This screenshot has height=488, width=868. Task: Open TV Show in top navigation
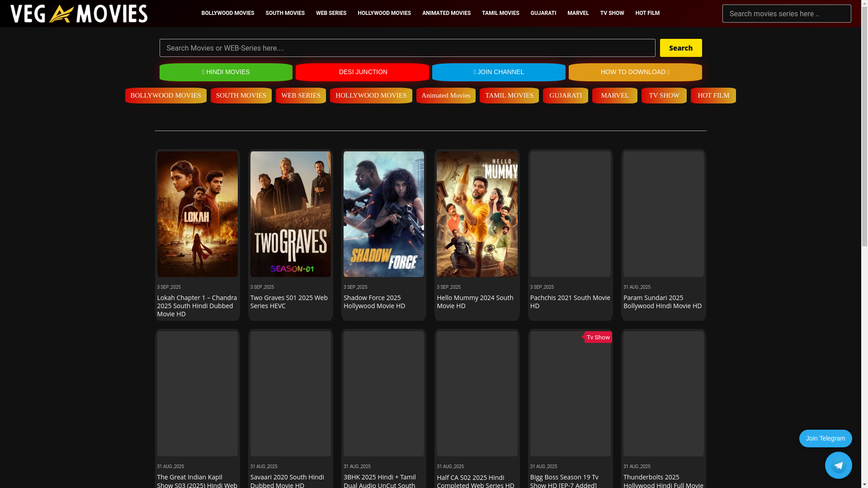(612, 13)
